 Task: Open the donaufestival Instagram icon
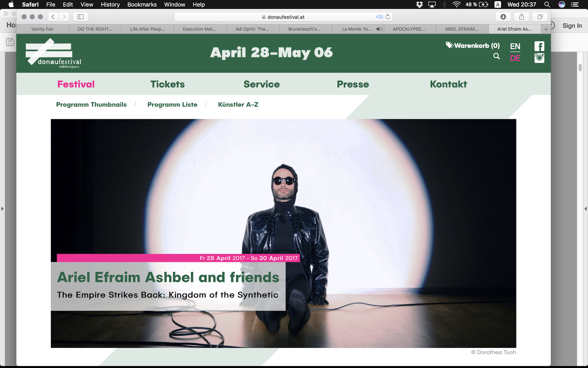point(539,58)
